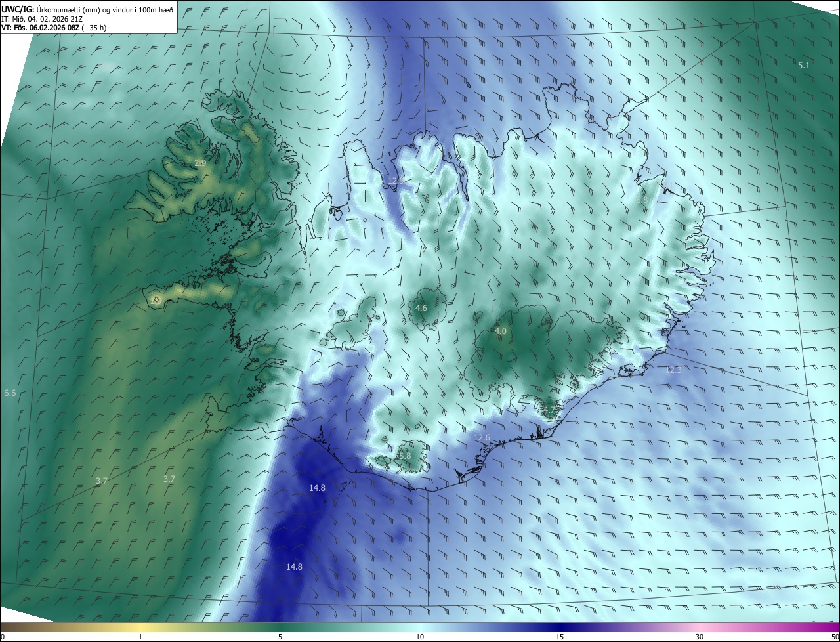This screenshot has width=840, height=642.
Task: Select the colorbar tick label 5
Action: click(x=280, y=637)
